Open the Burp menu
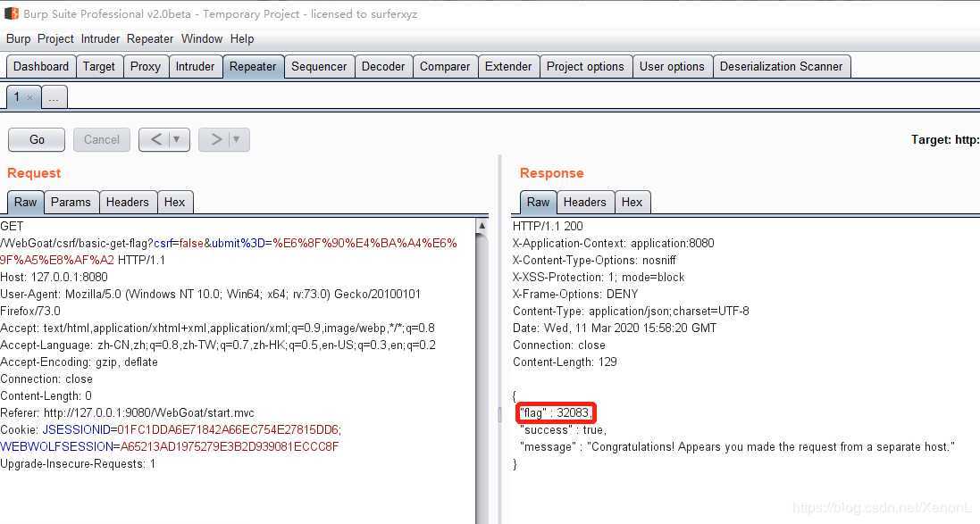980x524 pixels. tap(18, 38)
